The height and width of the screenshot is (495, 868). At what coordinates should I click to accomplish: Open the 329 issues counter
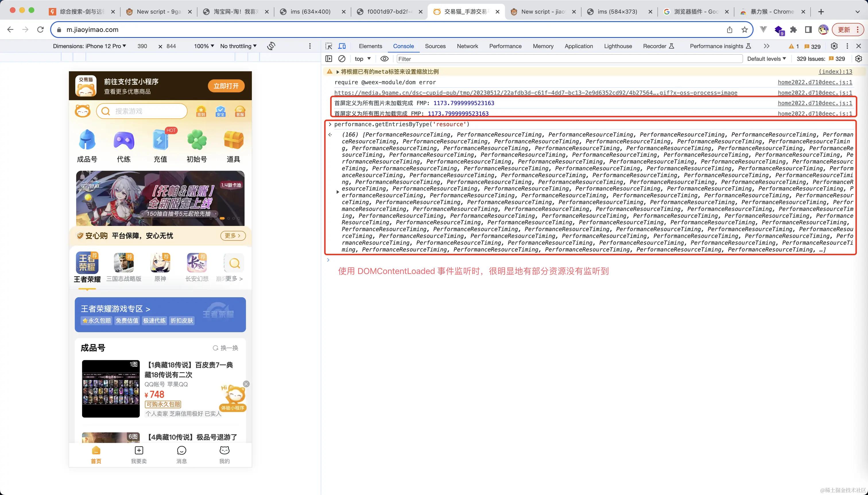(812, 46)
